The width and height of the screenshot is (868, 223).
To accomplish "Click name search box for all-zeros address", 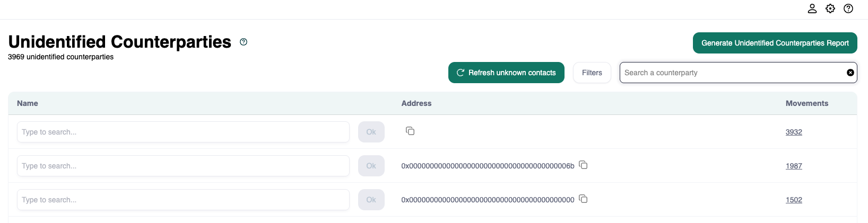I will click(x=183, y=200).
